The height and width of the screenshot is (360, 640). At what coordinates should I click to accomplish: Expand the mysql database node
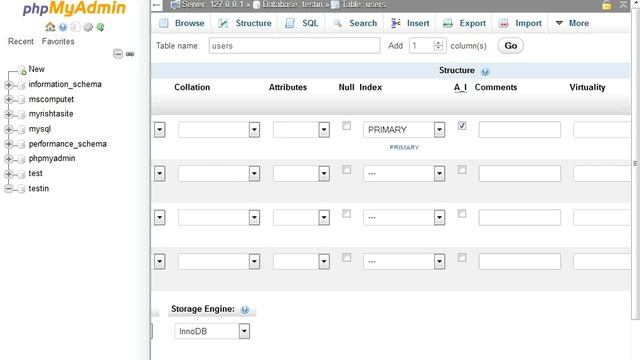pyautogui.click(x=8, y=129)
